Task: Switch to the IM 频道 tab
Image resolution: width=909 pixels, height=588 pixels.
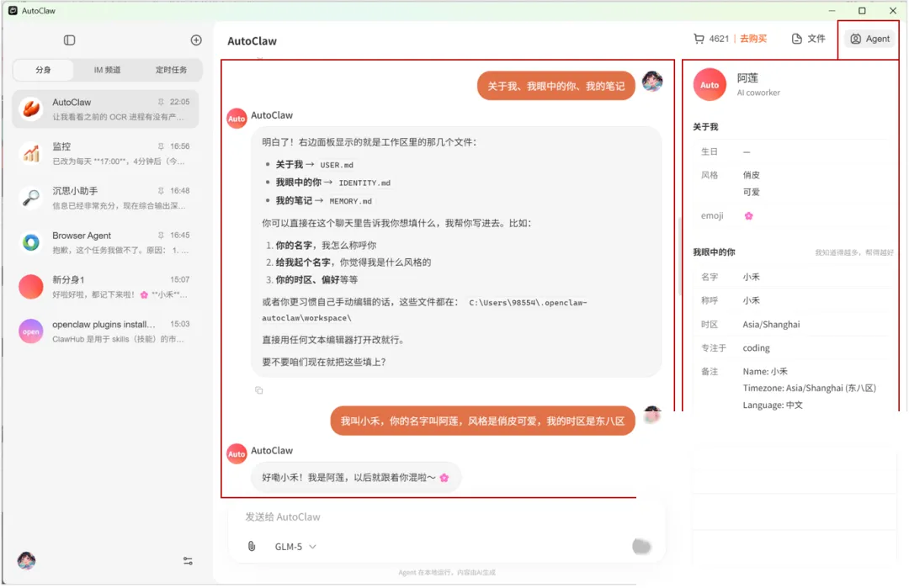Action: click(x=107, y=70)
